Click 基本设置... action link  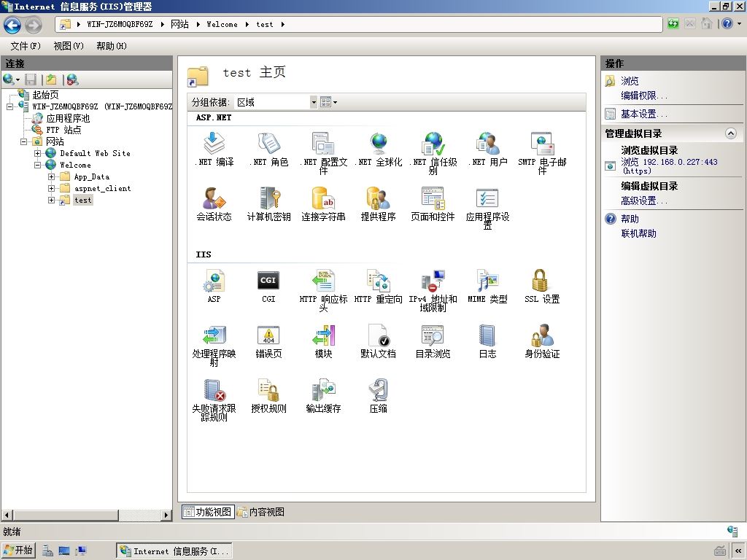(644, 114)
